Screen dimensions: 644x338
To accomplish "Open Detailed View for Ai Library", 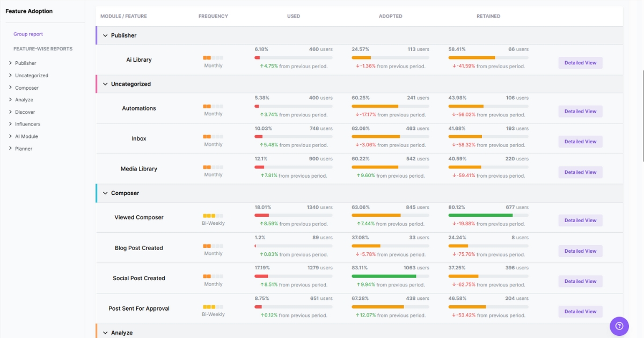I will tap(580, 63).
